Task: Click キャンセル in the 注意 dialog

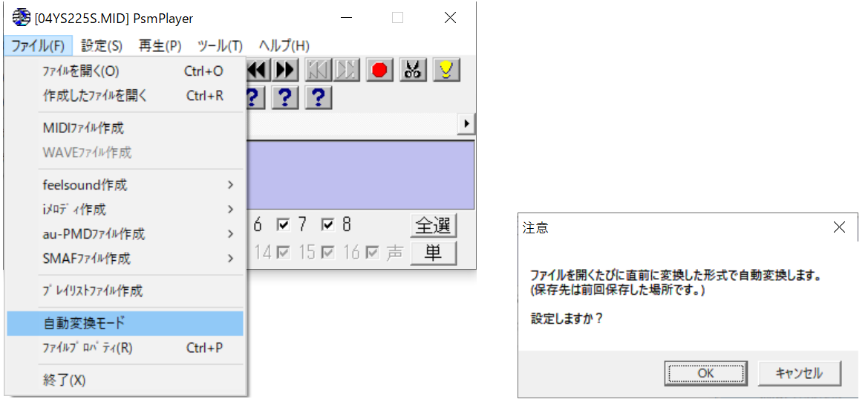Action: (x=800, y=373)
